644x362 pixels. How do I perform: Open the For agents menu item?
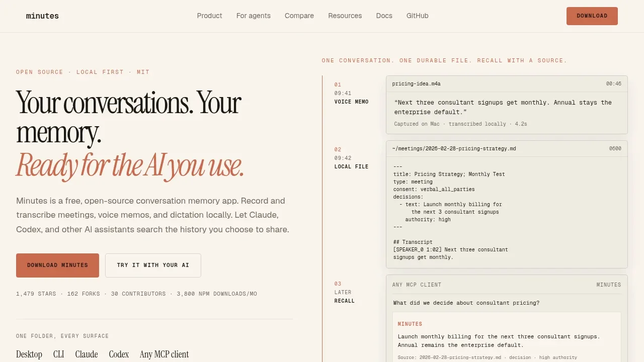point(254,16)
